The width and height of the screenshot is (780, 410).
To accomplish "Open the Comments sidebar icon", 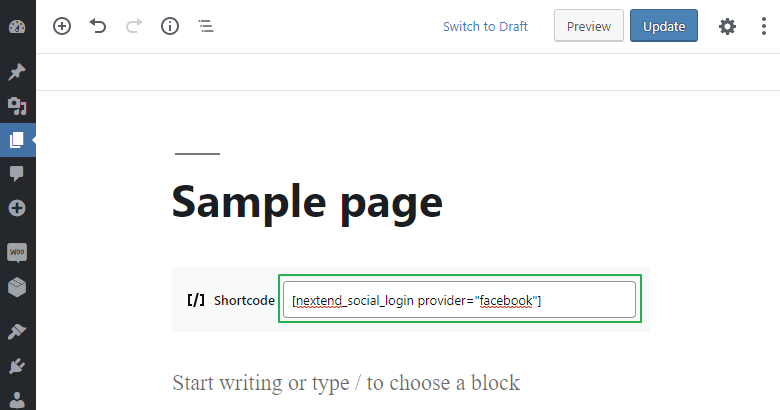I will tap(17, 174).
